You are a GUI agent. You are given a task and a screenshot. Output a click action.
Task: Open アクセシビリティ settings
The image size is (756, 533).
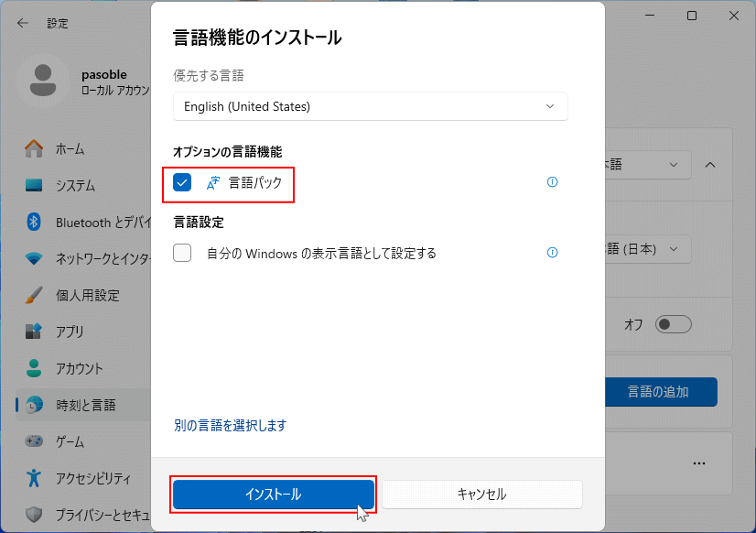pos(87,478)
